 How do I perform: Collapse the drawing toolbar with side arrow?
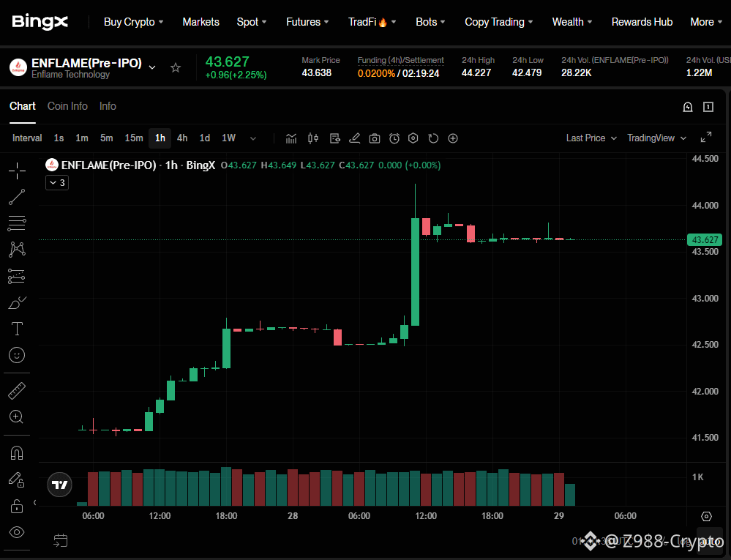[x=35, y=503]
